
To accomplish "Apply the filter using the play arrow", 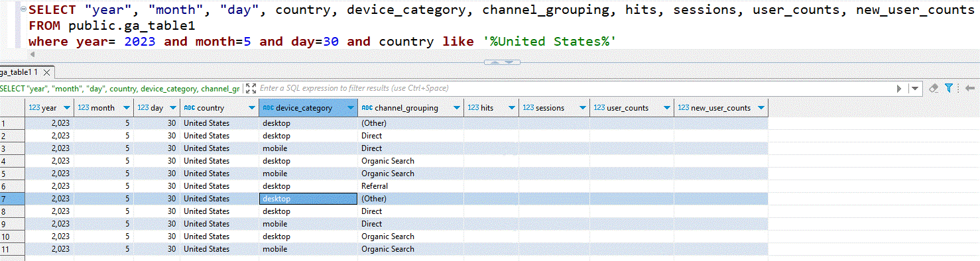I will click(900, 88).
